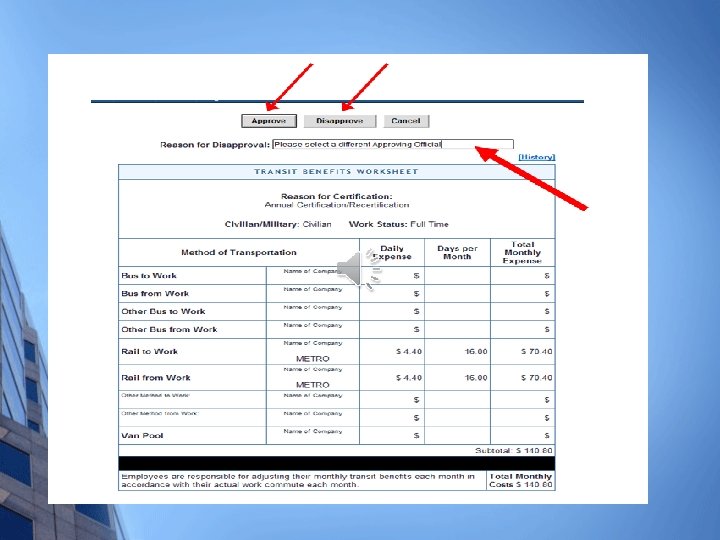
Task: Select the Transit Benefits Worksheet header
Action: point(337,171)
